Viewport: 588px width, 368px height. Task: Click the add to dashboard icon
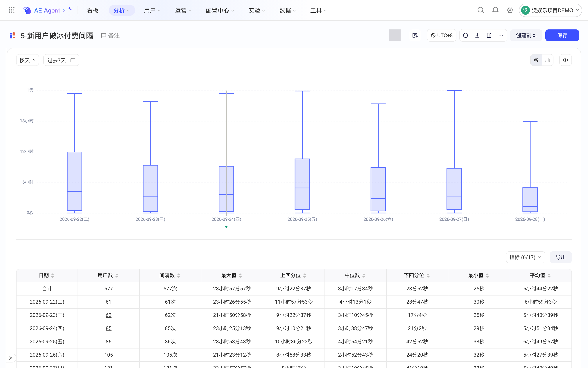pos(415,35)
